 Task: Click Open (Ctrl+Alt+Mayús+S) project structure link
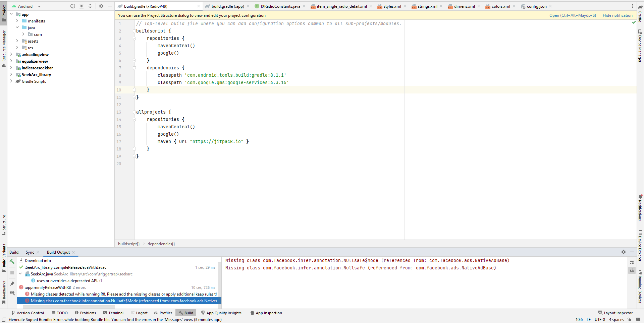point(573,15)
